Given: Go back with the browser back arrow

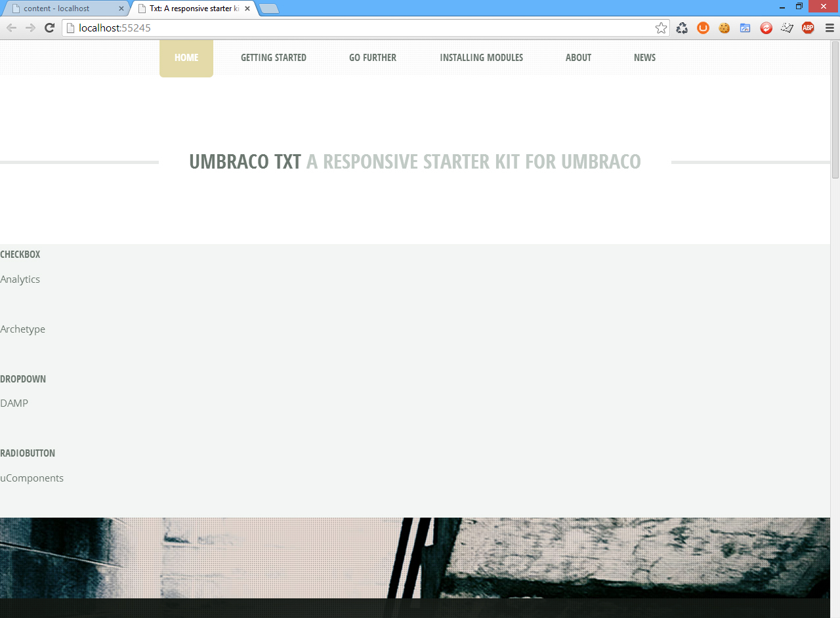Looking at the screenshot, I should tap(11, 28).
